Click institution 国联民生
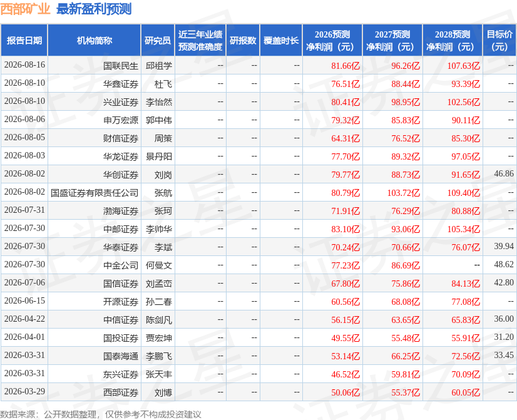The width and height of the screenshot is (517, 420). pyautogui.click(x=121, y=66)
